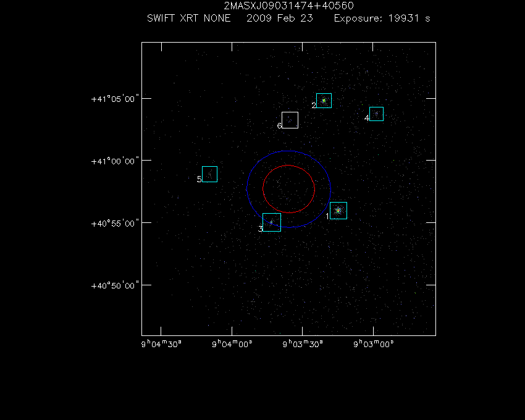Click the white box marking source 6
The image size is (525, 420).
[290, 120]
